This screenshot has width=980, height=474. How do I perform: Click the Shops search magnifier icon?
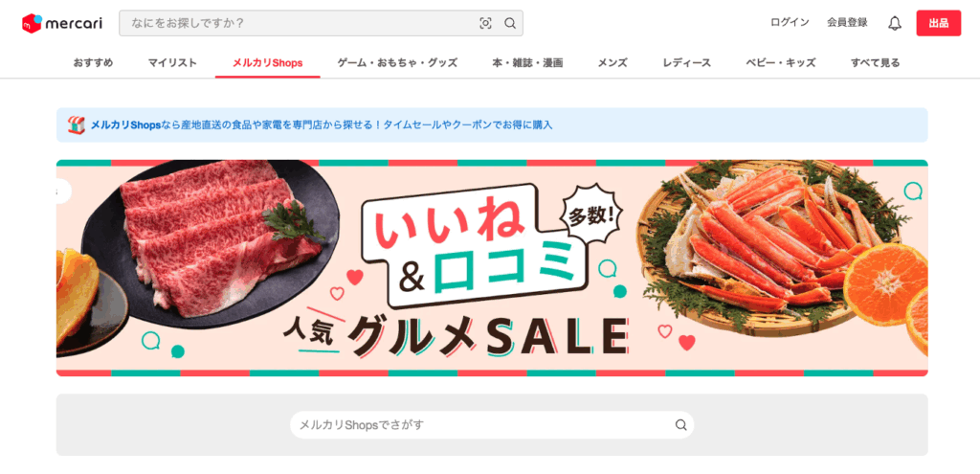[x=680, y=425]
